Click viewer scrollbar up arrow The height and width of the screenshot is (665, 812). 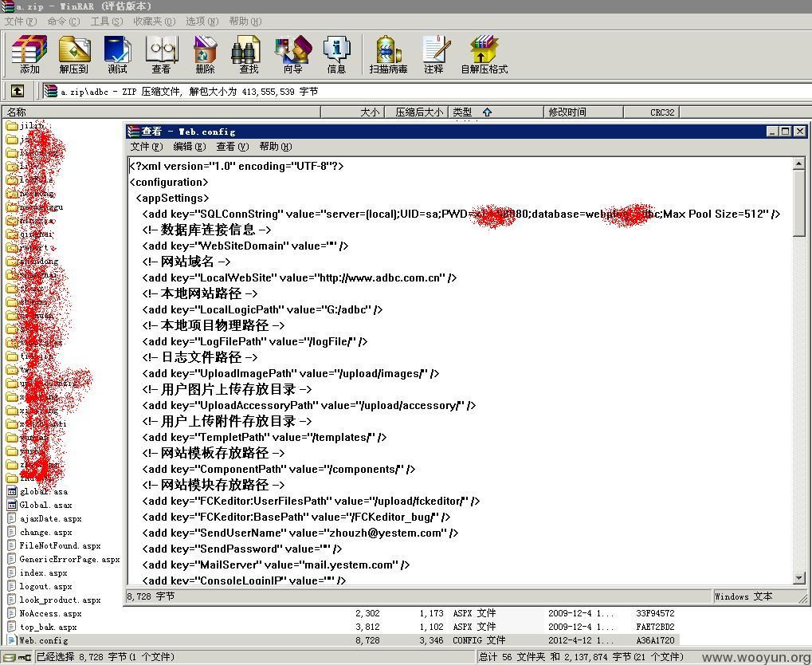tap(799, 163)
